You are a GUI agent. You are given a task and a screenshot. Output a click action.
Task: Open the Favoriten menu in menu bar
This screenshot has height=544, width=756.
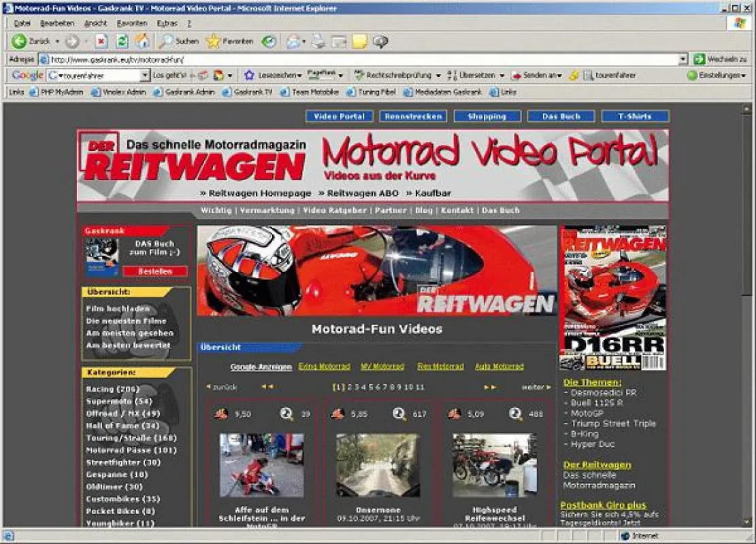pos(131,23)
